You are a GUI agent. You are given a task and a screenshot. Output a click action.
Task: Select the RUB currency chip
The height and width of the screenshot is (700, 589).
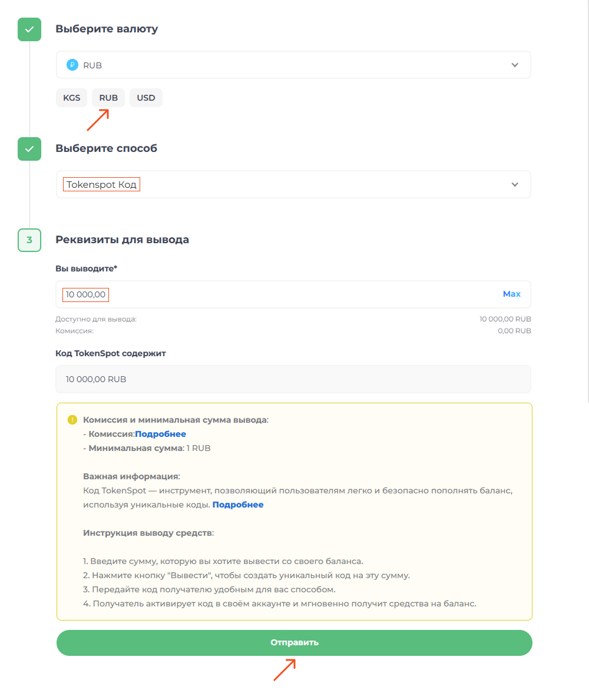(108, 98)
